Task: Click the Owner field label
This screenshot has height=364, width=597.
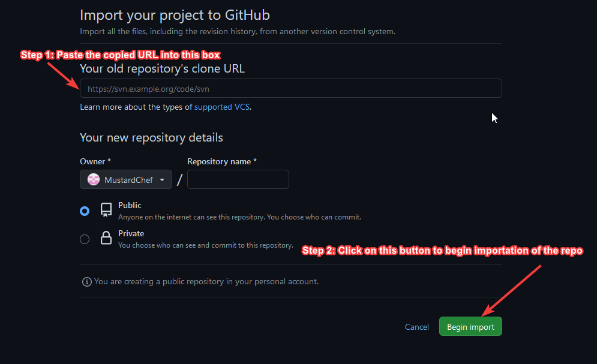Action: coord(95,162)
